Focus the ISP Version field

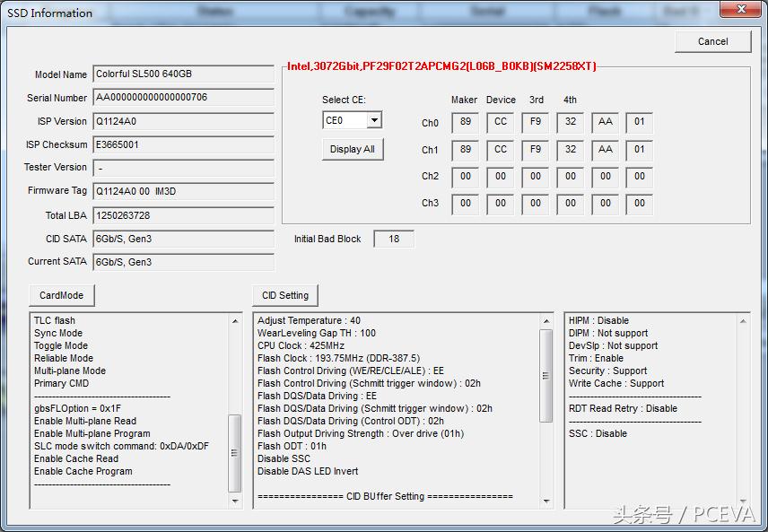click(183, 121)
